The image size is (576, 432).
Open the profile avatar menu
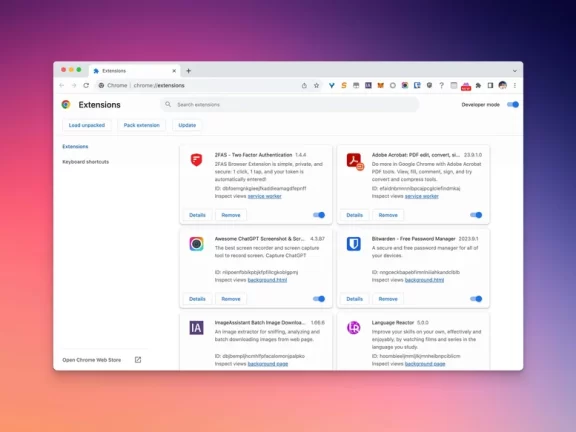503,86
